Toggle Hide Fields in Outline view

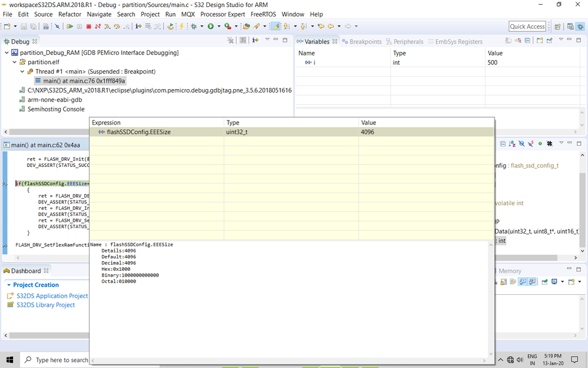521,144
